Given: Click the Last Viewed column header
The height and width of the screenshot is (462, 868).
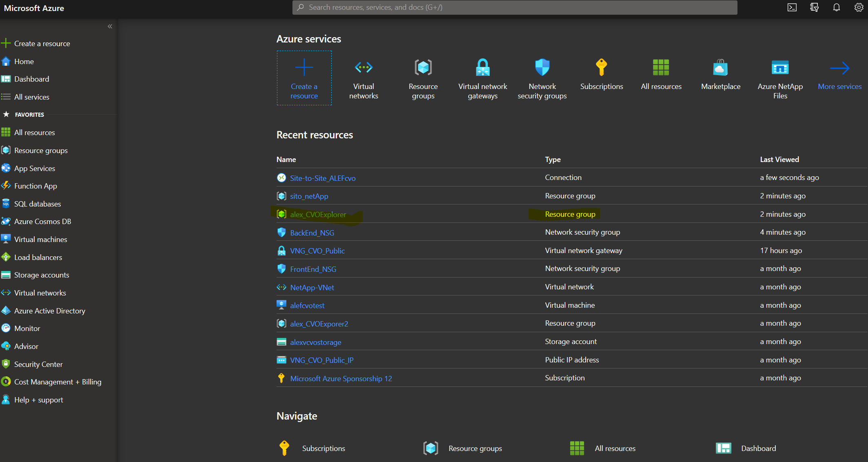Looking at the screenshot, I should point(779,160).
